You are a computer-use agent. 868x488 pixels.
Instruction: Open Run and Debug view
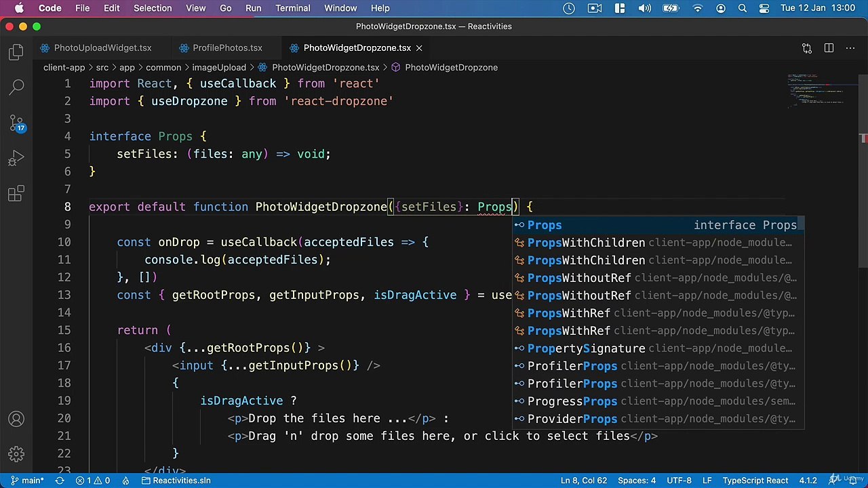click(x=16, y=159)
